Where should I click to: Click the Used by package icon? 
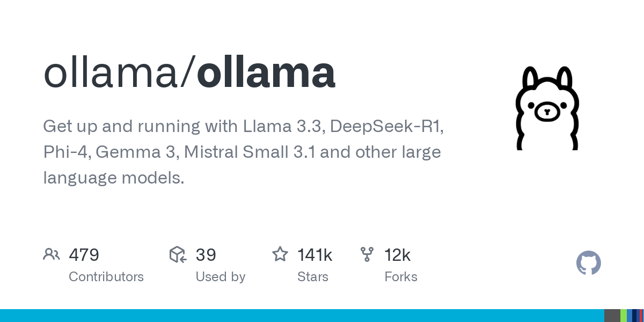click(x=178, y=254)
